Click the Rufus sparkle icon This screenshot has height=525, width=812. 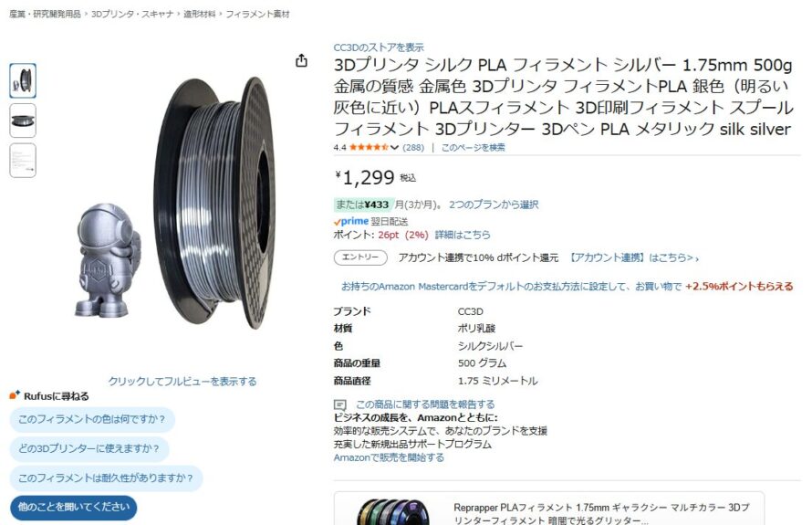click(15, 395)
